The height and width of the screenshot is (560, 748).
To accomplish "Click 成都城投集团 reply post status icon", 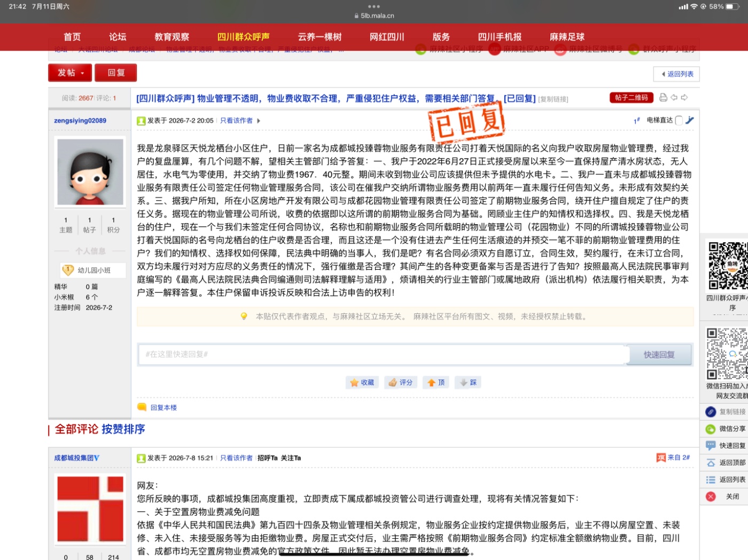I will [x=141, y=458].
